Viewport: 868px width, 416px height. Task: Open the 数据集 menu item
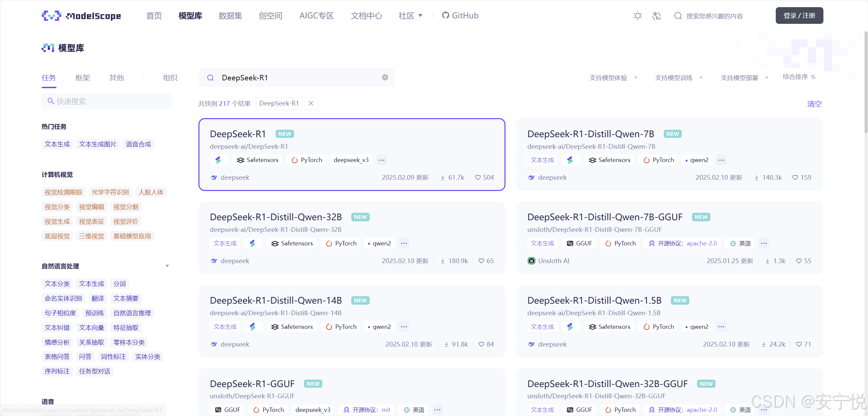tap(230, 16)
